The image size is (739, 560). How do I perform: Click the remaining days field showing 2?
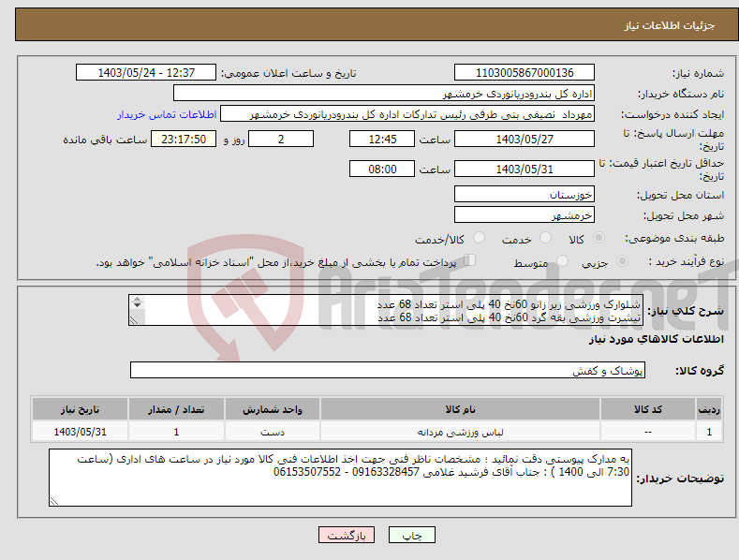(281, 139)
